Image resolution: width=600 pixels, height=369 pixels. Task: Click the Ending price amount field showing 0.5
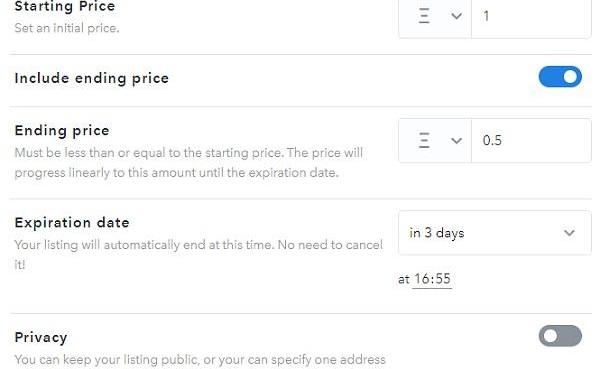pyautogui.click(x=532, y=140)
